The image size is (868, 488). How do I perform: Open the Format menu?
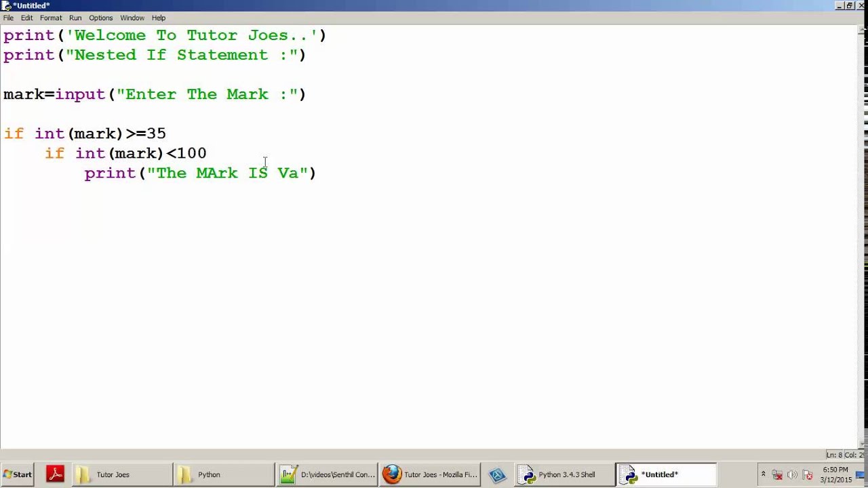coord(51,18)
